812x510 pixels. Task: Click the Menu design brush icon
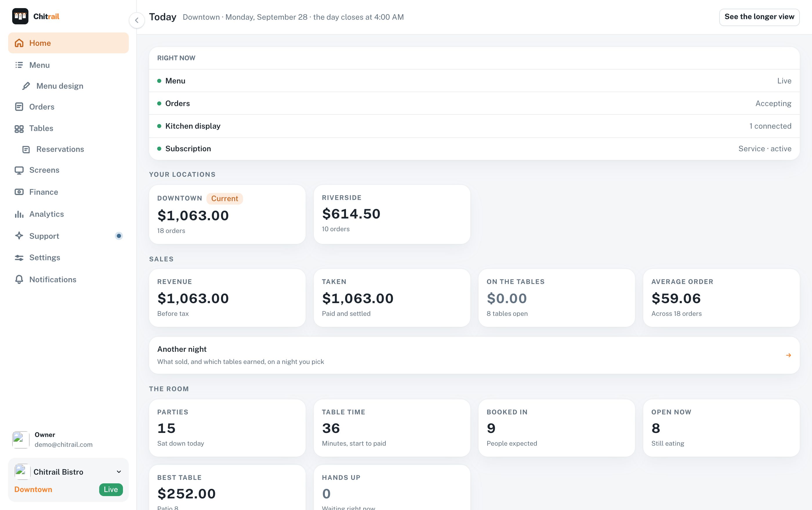[26, 86]
